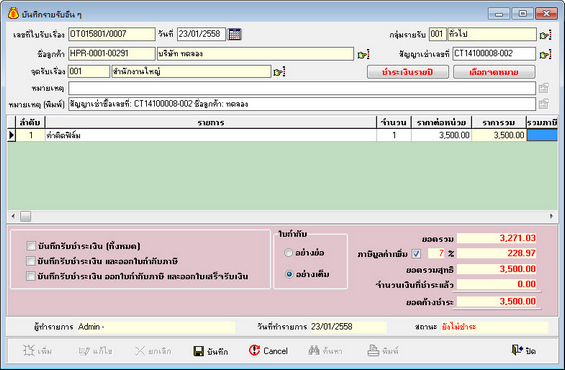
Task: Click the Cancel button
Action: (x=268, y=350)
